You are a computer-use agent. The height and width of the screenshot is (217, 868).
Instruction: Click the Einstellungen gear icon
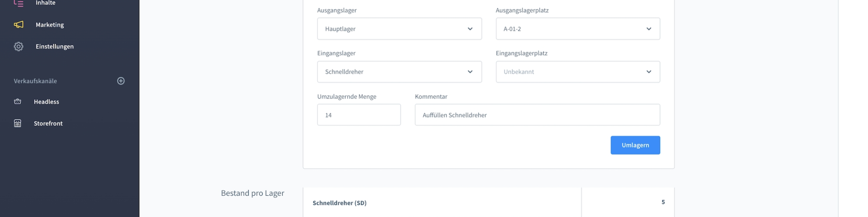pos(19,47)
